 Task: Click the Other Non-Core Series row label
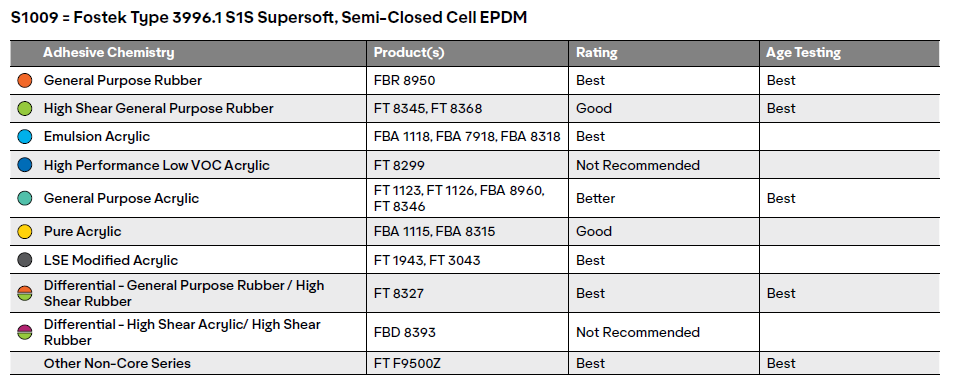coord(117,363)
